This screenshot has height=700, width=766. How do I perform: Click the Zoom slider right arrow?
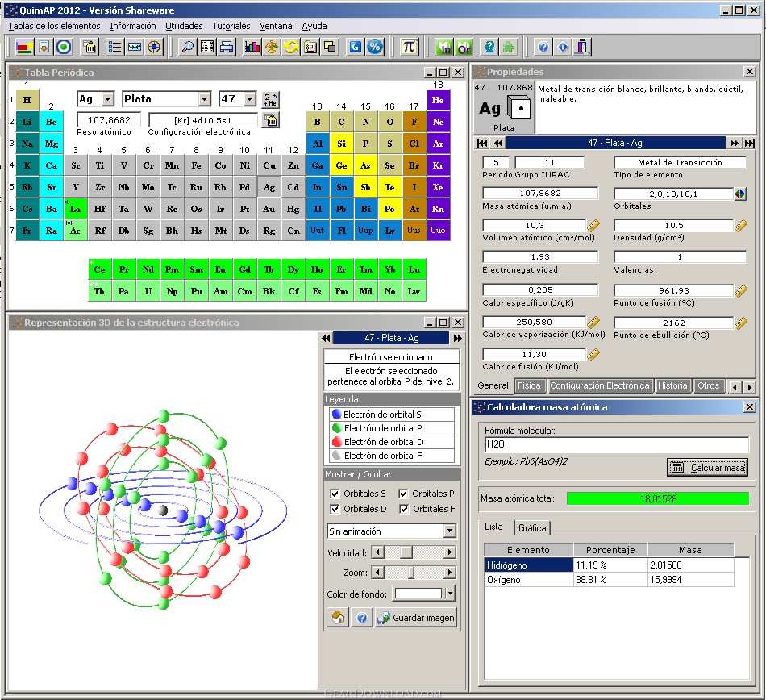pos(450,573)
